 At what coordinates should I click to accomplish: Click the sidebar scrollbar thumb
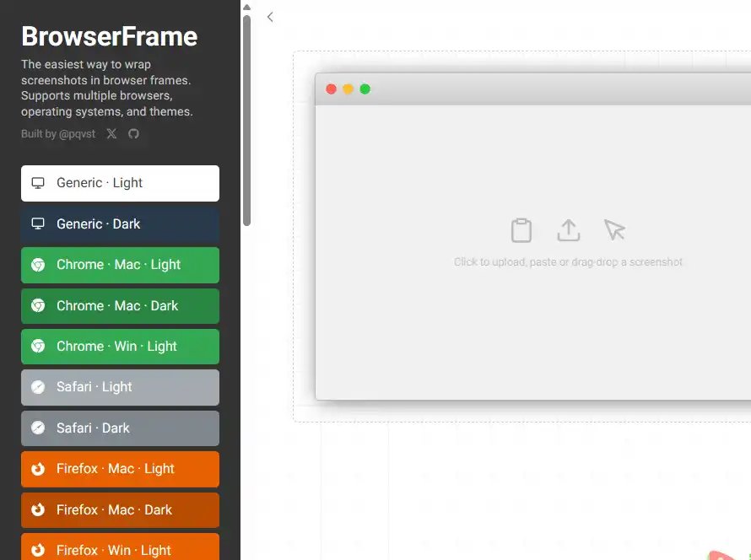click(246, 121)
